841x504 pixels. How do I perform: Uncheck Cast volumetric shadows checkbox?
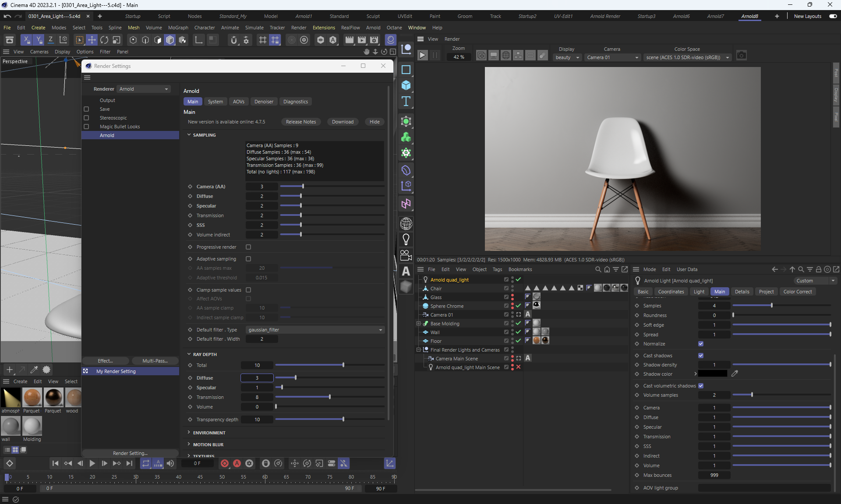click(701, 386)
